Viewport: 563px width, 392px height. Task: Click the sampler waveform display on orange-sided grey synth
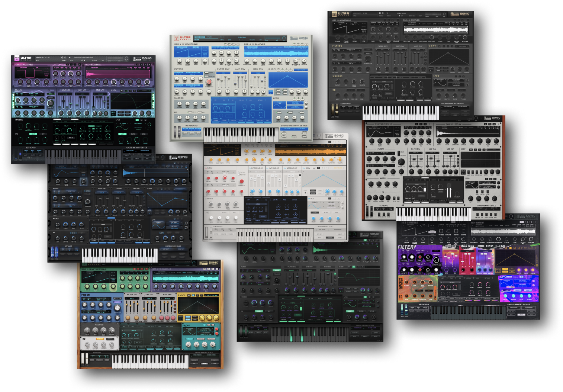point(467,133)
